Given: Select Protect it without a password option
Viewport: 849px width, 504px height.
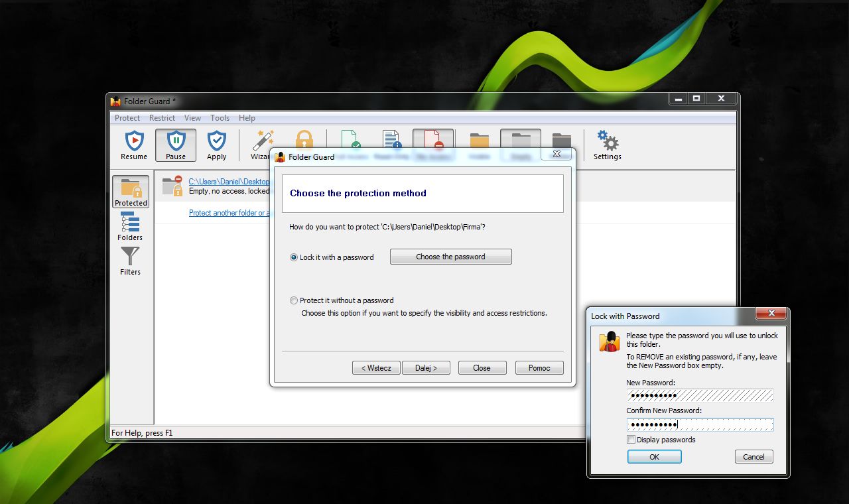Looking at the screenshot, I should [342, 300].
